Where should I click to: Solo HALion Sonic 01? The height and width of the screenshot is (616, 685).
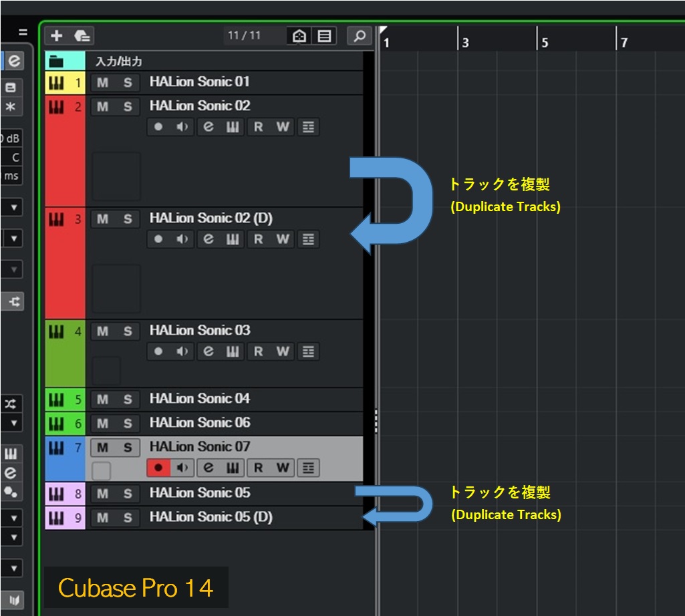pyautogui.click(x=128, y=83)
